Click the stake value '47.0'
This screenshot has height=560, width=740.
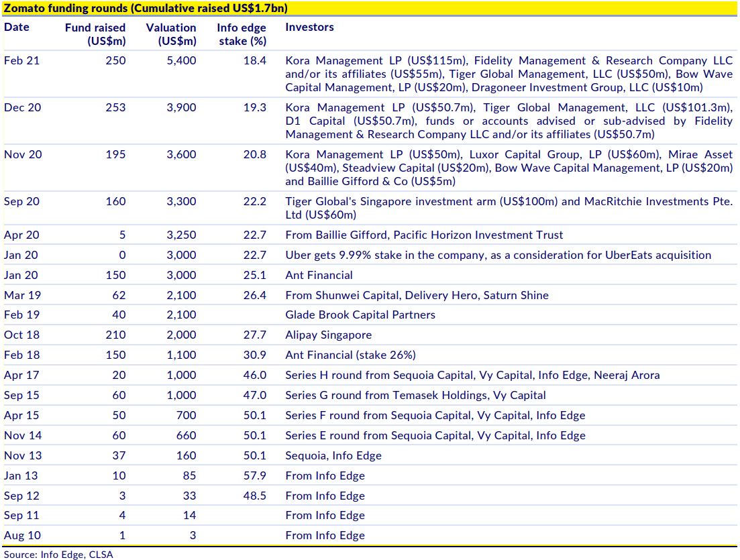[x=255, y=395]
